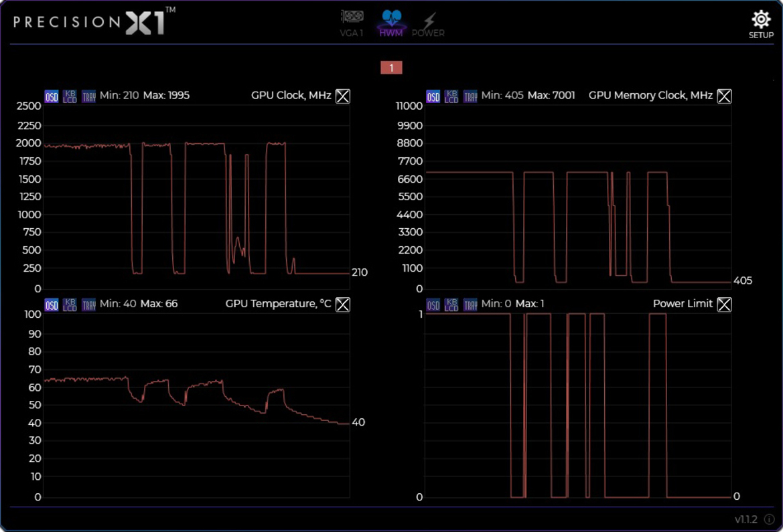Screen dimensions: 783x532
Task: Close the GPU Temperature graph
Action: (x=342, y=304)
